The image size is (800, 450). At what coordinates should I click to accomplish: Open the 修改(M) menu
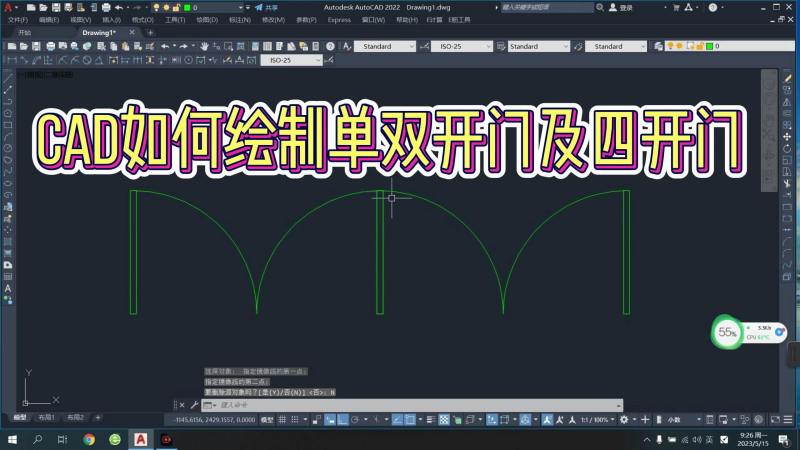(x=273, y=20)
